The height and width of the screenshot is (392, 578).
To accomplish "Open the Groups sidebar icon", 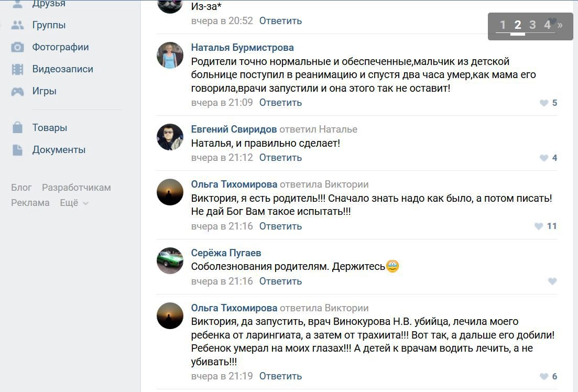I will coord(18,25).
